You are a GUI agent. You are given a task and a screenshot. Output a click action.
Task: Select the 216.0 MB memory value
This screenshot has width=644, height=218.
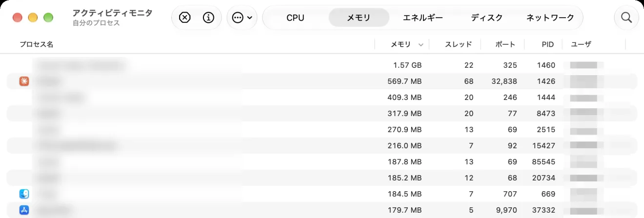pos(403,145)
